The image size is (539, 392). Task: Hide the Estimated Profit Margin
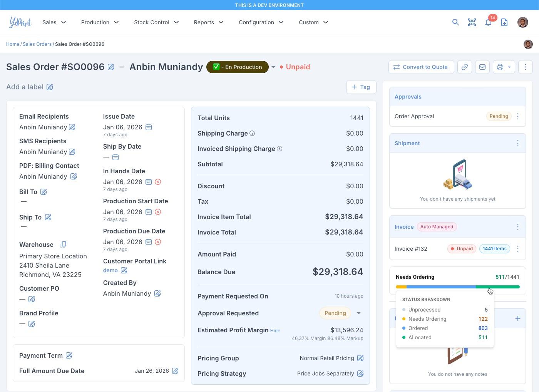pyautogui.click(x=275, y=331)
